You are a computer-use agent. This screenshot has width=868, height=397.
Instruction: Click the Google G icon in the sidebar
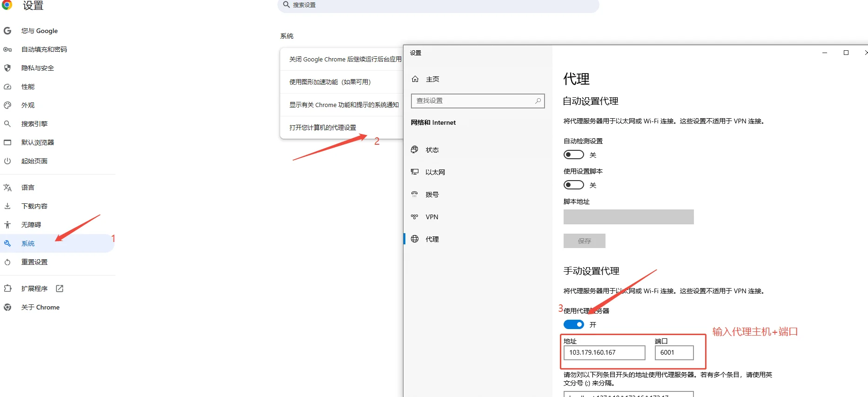[x=7, y=31]
